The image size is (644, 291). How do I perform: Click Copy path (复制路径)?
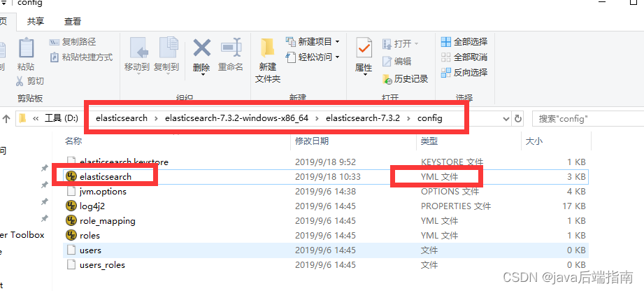(x=72, y=42)
